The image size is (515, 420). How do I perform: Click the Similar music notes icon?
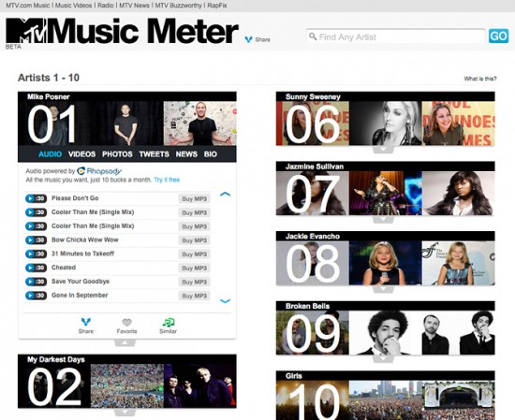click(x=169, y=322)
